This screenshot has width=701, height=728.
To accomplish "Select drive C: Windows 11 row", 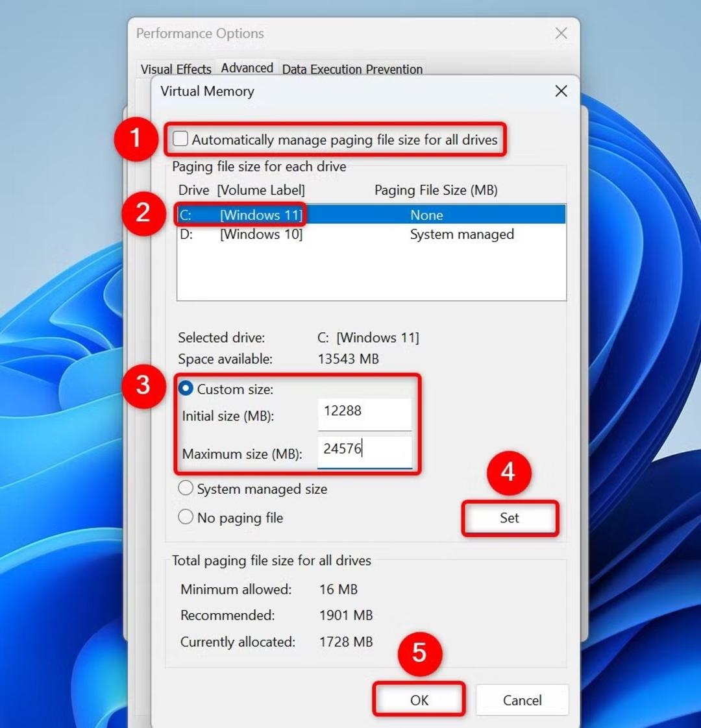I will coord(371,215).
